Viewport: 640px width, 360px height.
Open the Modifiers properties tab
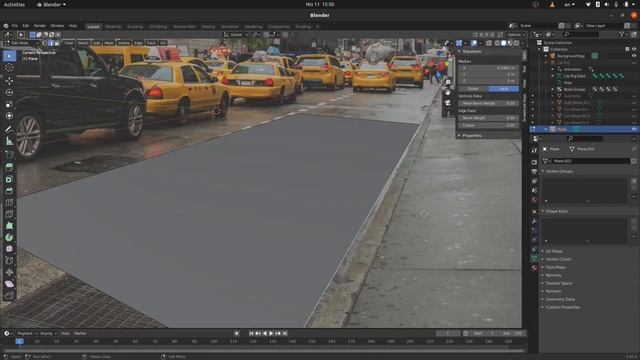pyautogui.click(x=534, y=221)
